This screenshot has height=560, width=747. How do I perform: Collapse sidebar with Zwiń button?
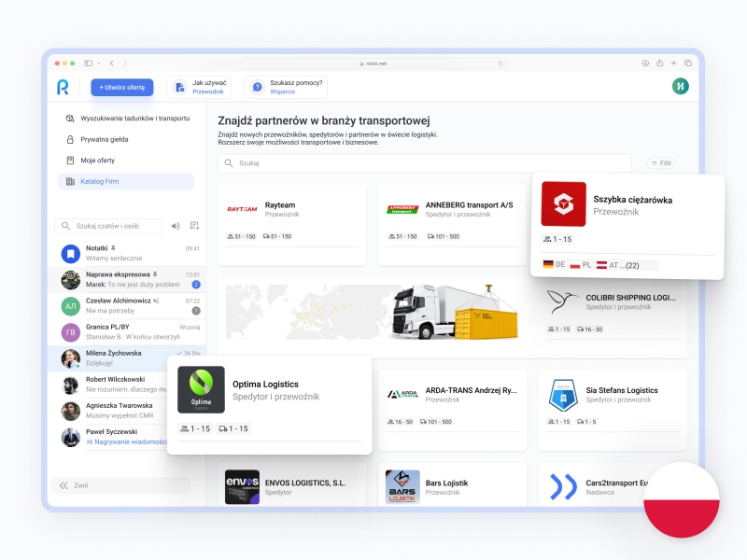point(120,485)
